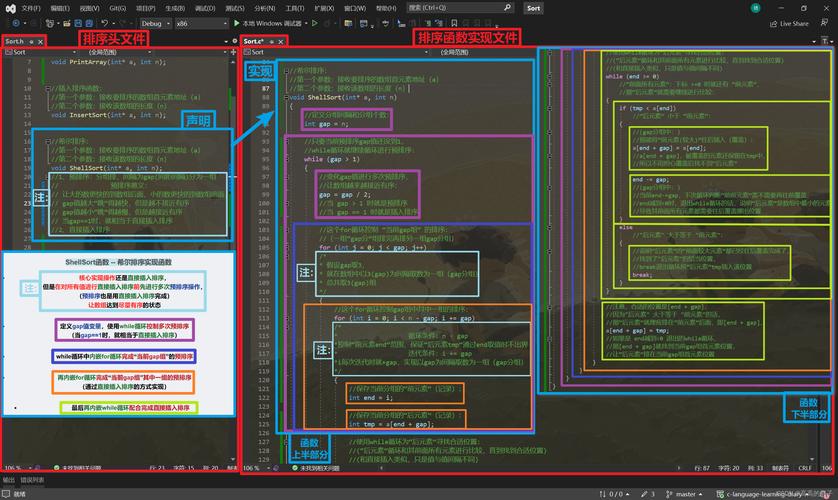Collapse the ShellSort function in Sort.c
The image size is (838, 500).
[286, 97]
